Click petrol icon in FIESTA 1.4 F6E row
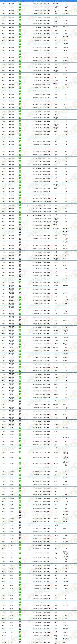77x644 pixels. click(x=20, y=471)
